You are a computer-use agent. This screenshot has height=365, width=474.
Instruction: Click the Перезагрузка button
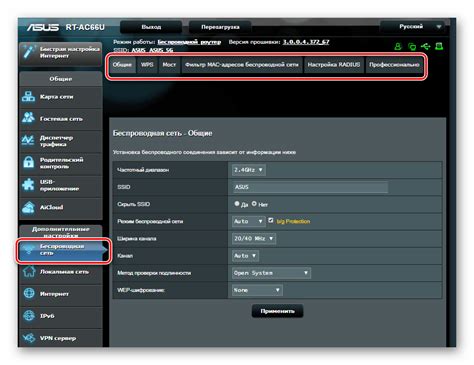pos(220,27)
